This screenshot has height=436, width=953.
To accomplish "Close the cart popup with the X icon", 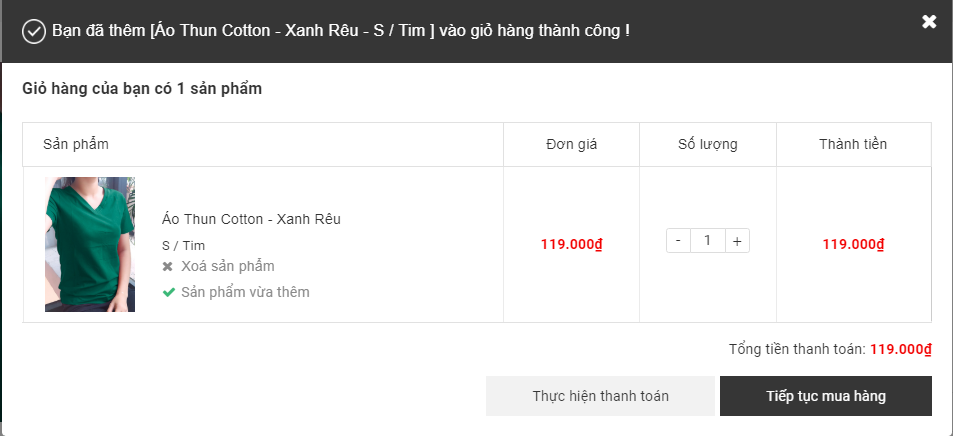I will click(929, 22).
